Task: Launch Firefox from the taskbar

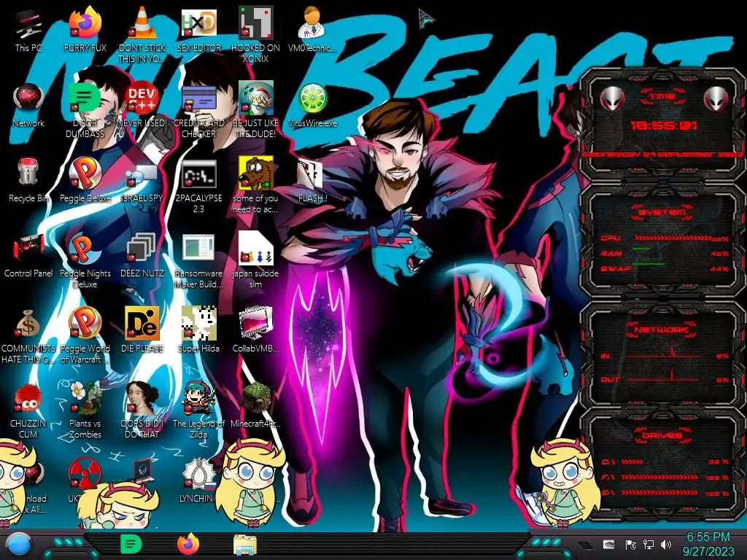Action: click(x=188, y=544)
